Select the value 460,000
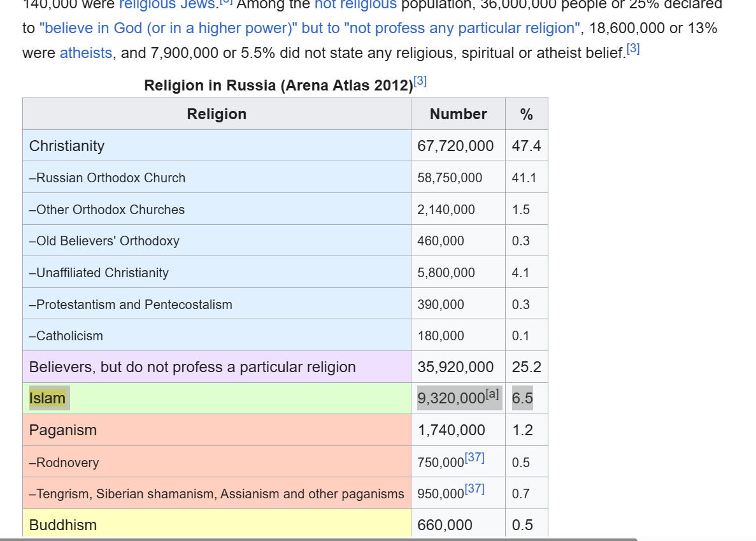The height and width of the screenshot is (541, 756). coord(441,241)
